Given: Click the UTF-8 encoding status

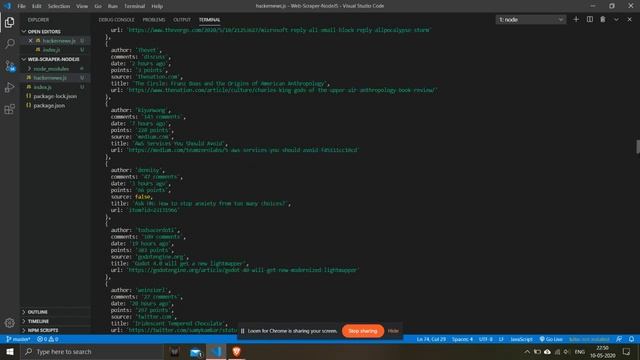Looking at the screenshot, I should tap(486, 339).
